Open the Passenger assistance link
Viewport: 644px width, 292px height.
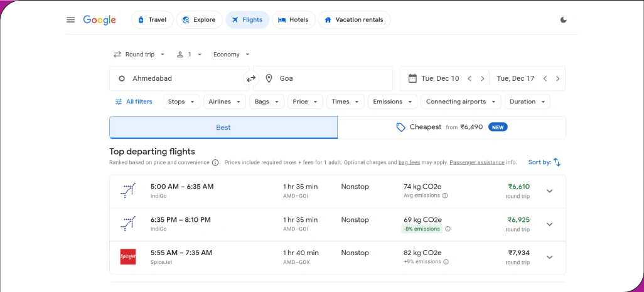click(477, 162)
